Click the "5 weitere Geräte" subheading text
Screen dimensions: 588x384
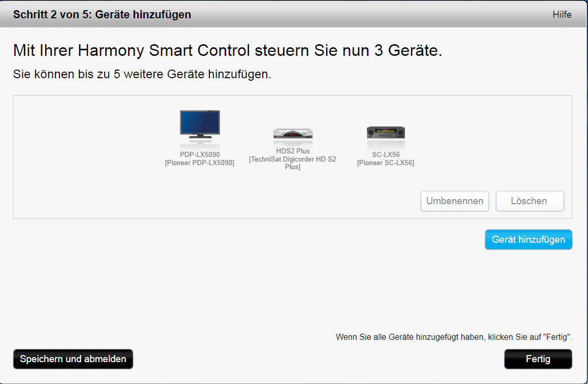coord(142,74)
